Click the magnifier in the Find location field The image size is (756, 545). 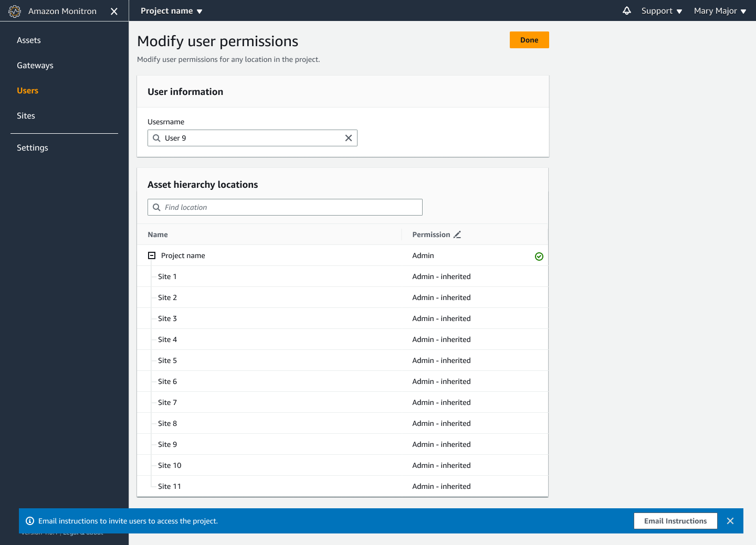156,207
